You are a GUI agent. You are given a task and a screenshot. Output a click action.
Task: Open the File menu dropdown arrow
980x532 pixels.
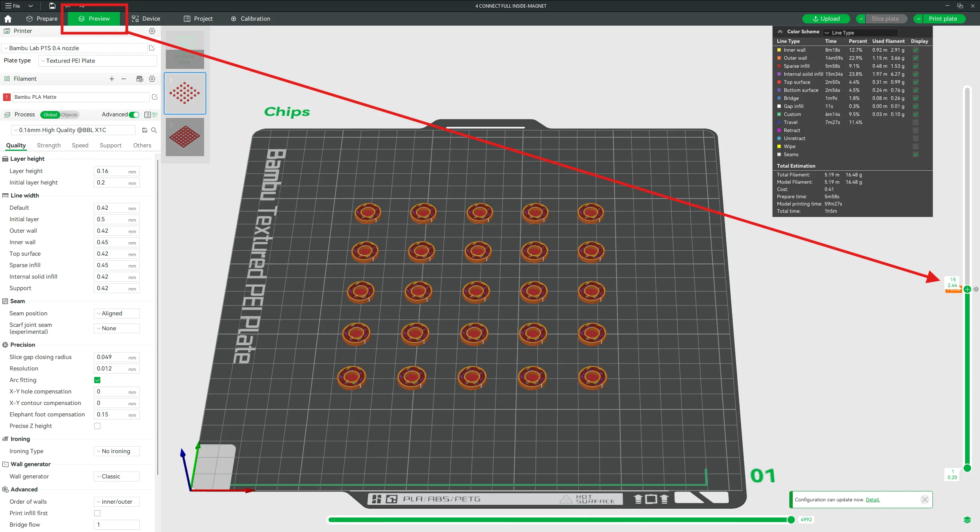(31, 6)
